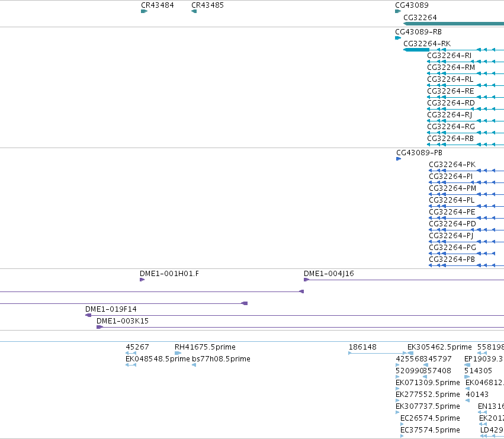Select EST RH41675.5prime

click(x=205, y=347)
